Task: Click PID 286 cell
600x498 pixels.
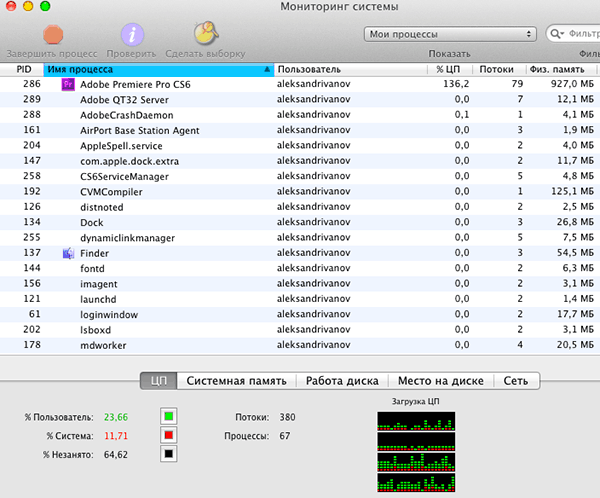Action: click(32, 84)
